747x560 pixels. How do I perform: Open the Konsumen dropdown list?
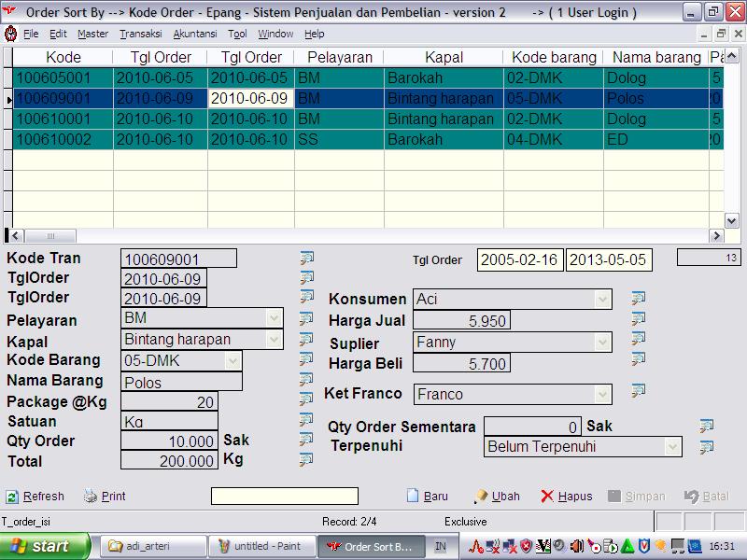[x=603, y=300]
